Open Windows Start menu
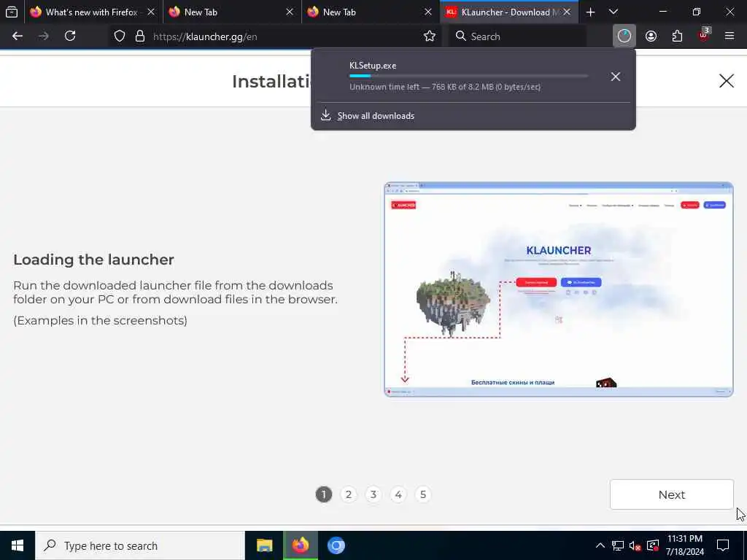747x560 pixels. click(x=18, y=545)
